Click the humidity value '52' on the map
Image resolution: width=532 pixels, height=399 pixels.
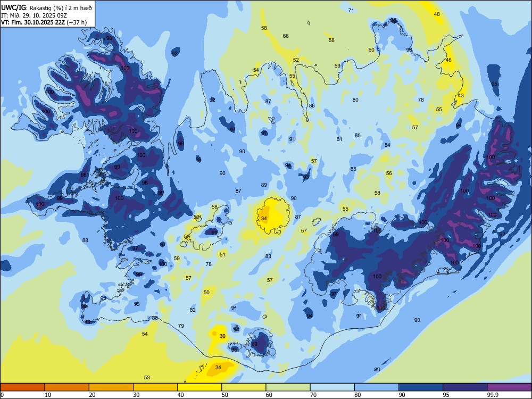tap(296, 60)
